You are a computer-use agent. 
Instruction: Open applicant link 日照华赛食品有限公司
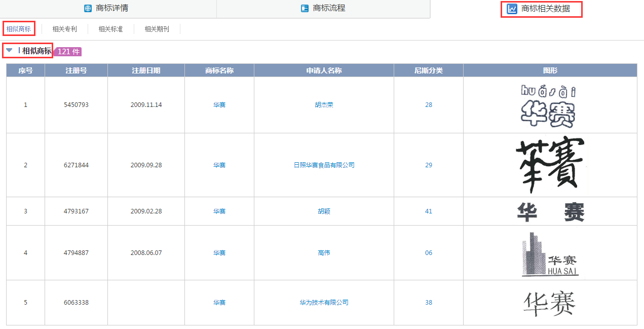point(324,165)
